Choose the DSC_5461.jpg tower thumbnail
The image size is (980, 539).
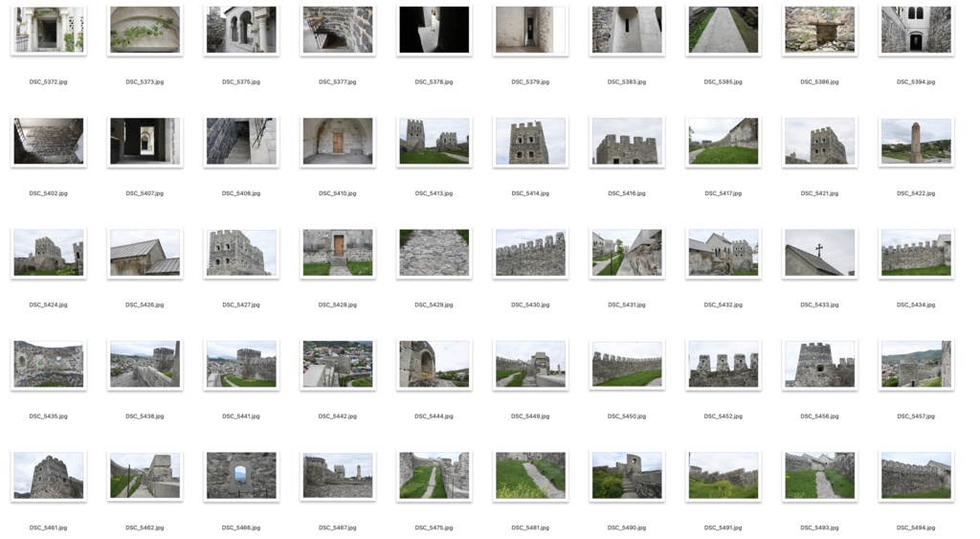48,476
